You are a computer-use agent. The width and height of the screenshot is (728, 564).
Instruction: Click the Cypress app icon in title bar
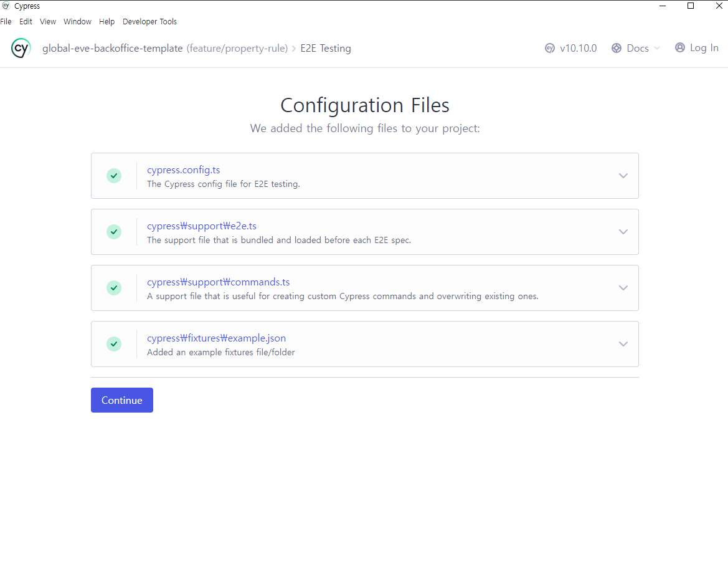[x=6, y=6]
